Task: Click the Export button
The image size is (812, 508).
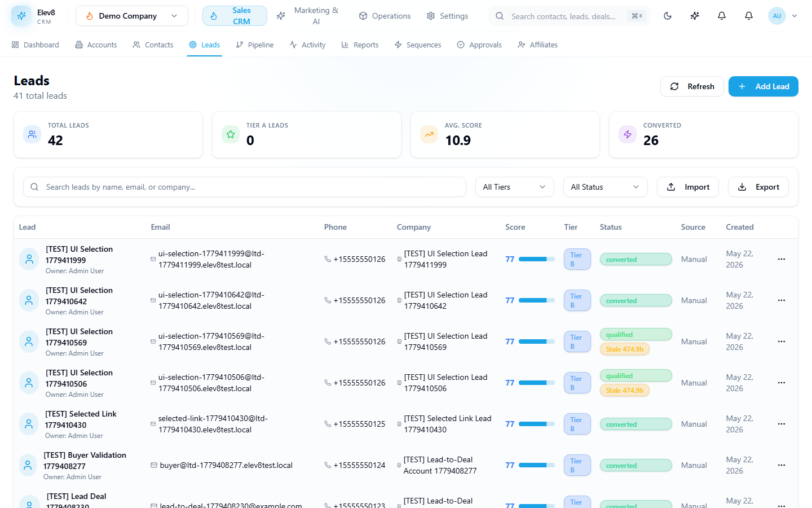Action: click(x=758, y=187)
